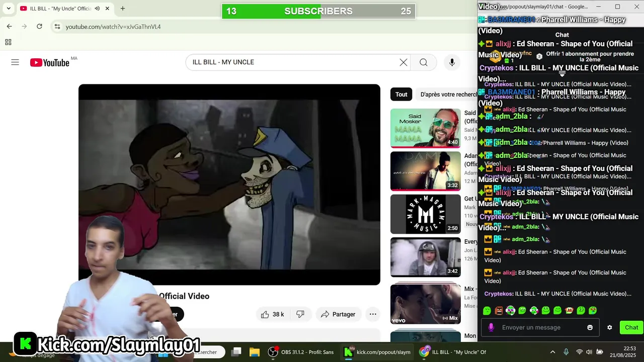
Task: Start voice search with microphone
Action: tap(452, 62)
